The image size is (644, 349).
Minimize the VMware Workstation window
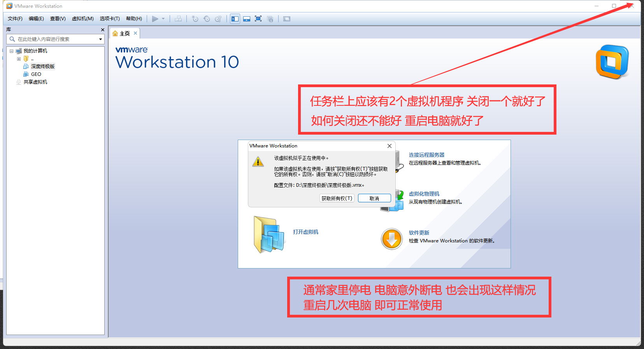click(597, 6)
